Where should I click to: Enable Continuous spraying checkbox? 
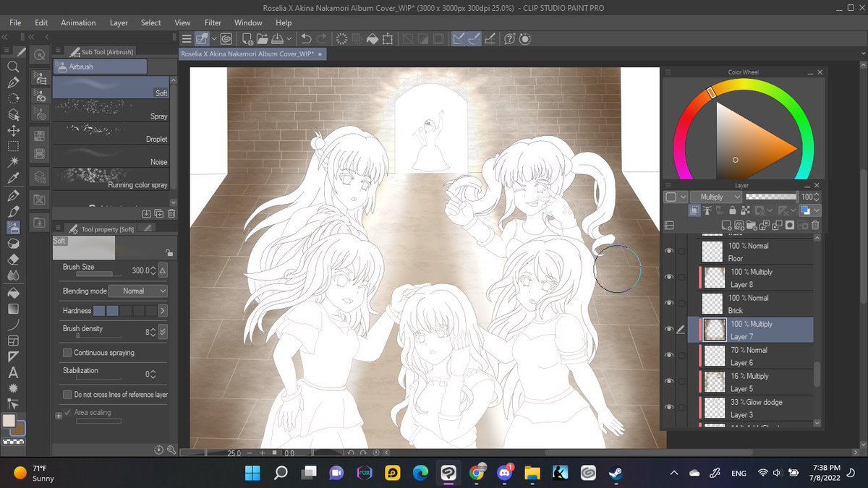67,353
